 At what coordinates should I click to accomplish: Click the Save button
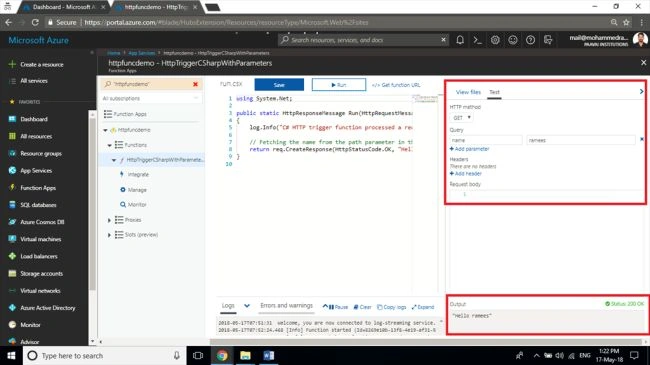tap(279, 85)
